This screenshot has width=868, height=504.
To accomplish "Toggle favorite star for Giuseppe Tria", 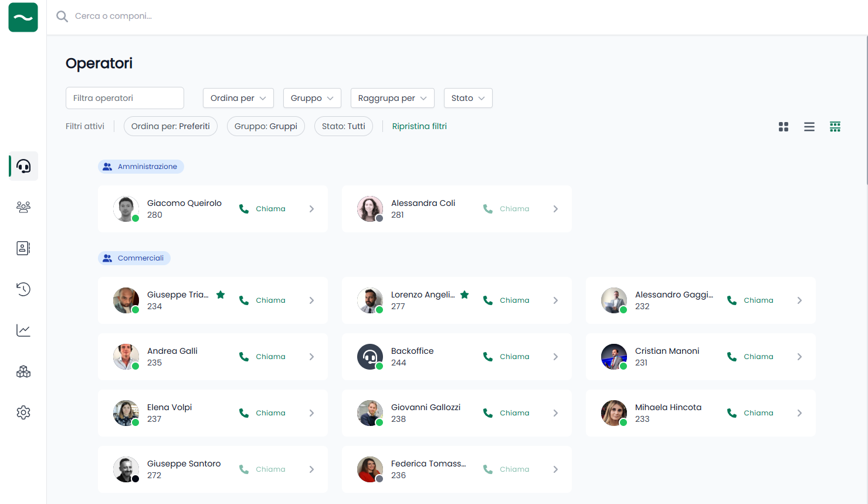I will click(221, 295).
